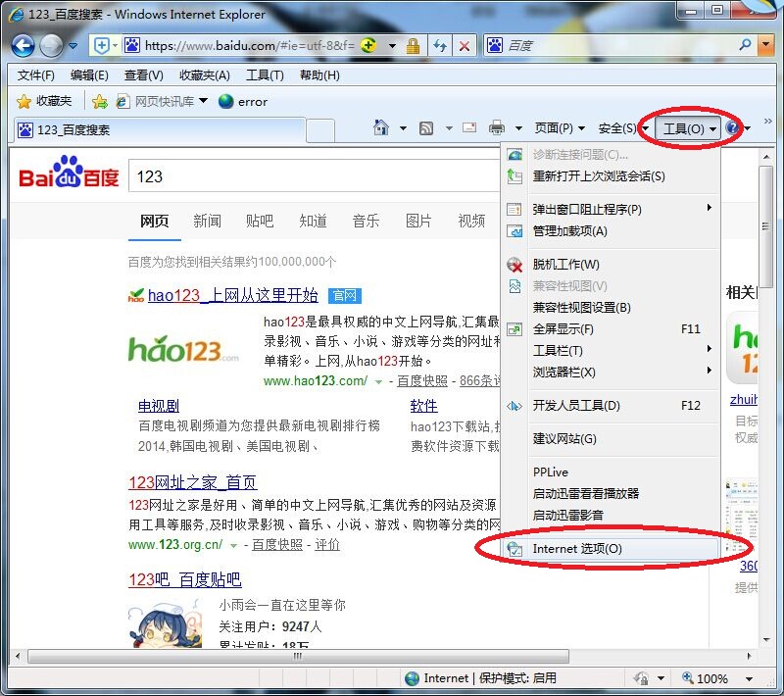784x696 pixels.
Task: Open the 电视剧 sub-link
Action: (x=159, y=406)
